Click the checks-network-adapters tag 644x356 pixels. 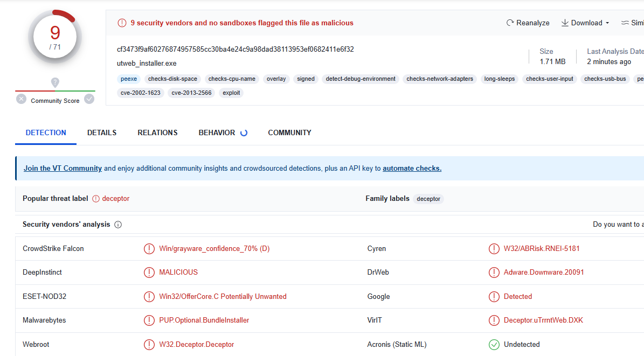(x=440, y=79)
